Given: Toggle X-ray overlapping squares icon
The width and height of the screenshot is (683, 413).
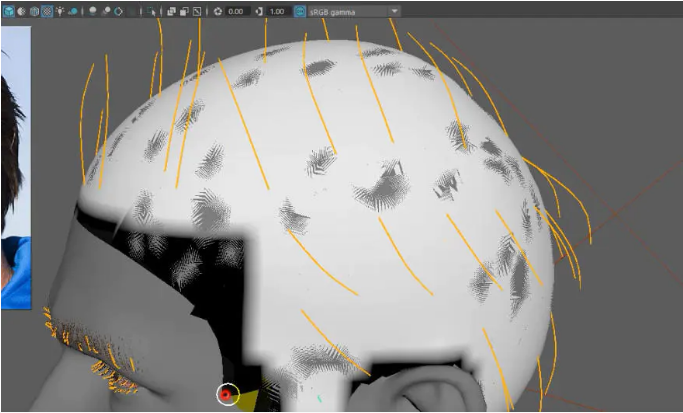Looking at the screenshot, I should (x=171, y=11).
